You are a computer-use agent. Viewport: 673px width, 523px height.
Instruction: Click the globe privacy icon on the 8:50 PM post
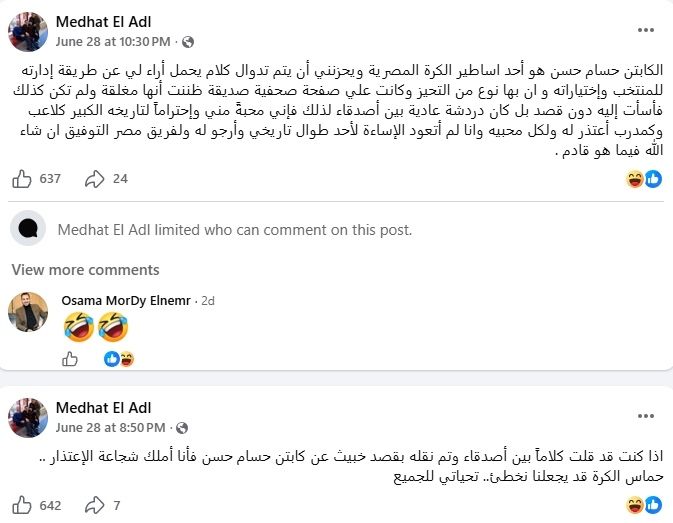pos(182,428)
